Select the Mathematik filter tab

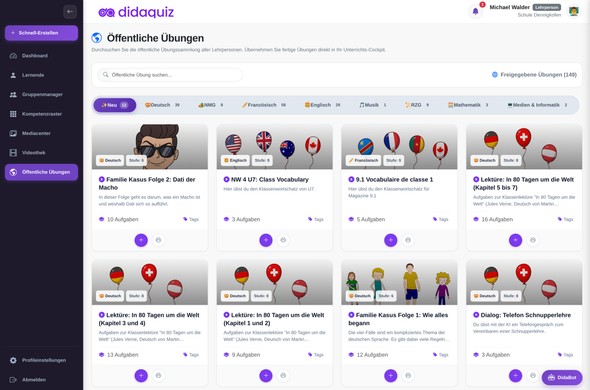click(x=468, y=105)
